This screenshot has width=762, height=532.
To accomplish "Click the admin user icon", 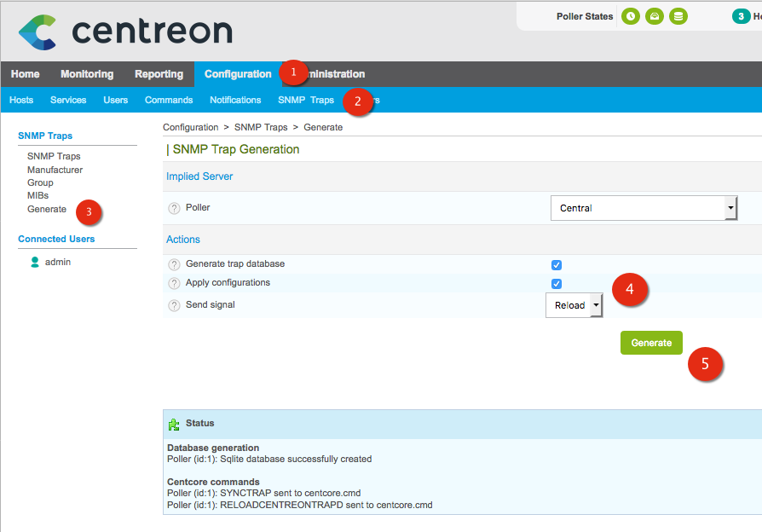I will [x=35, y=263].
